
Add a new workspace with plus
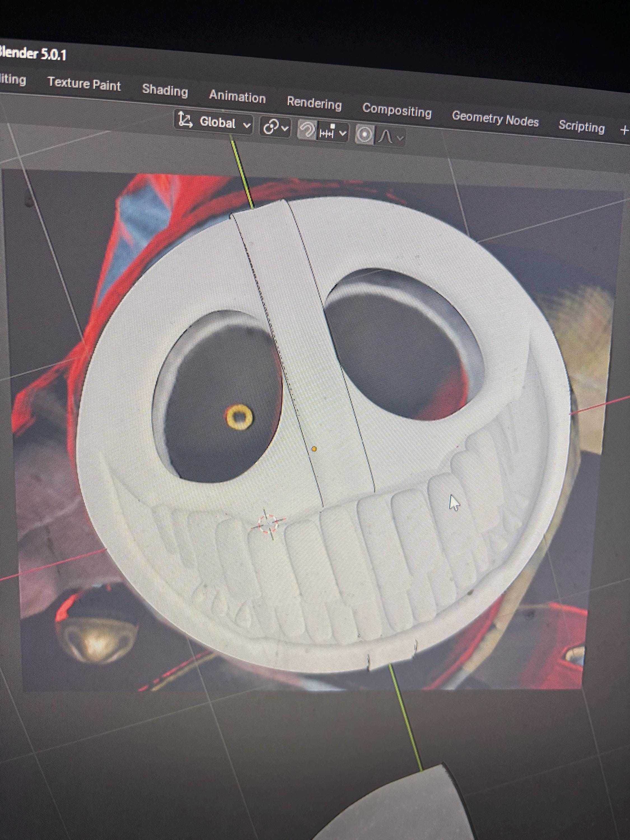[x=624, y=131]
